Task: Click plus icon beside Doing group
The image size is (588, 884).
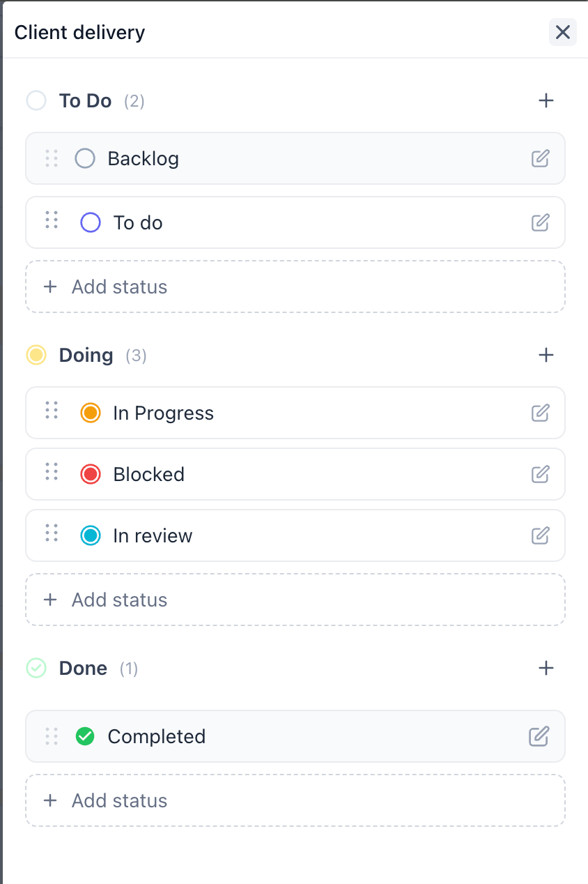Action: coord(546,355)
